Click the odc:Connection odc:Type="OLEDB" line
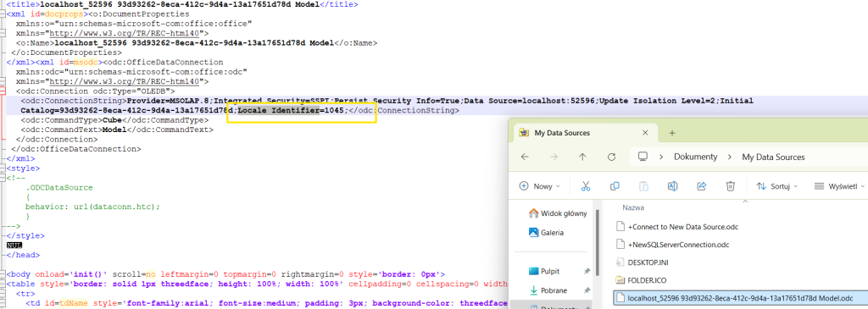 click(95, 91)
